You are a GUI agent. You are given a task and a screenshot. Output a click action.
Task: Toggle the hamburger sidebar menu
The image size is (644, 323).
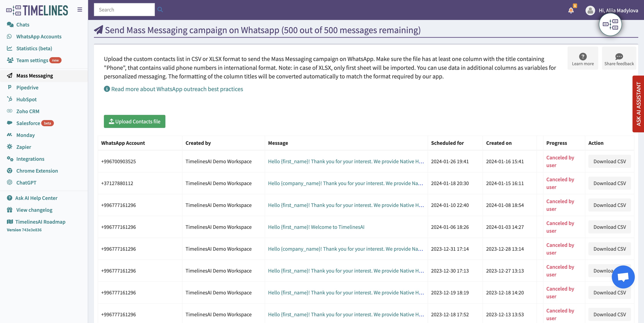(80, 10)
